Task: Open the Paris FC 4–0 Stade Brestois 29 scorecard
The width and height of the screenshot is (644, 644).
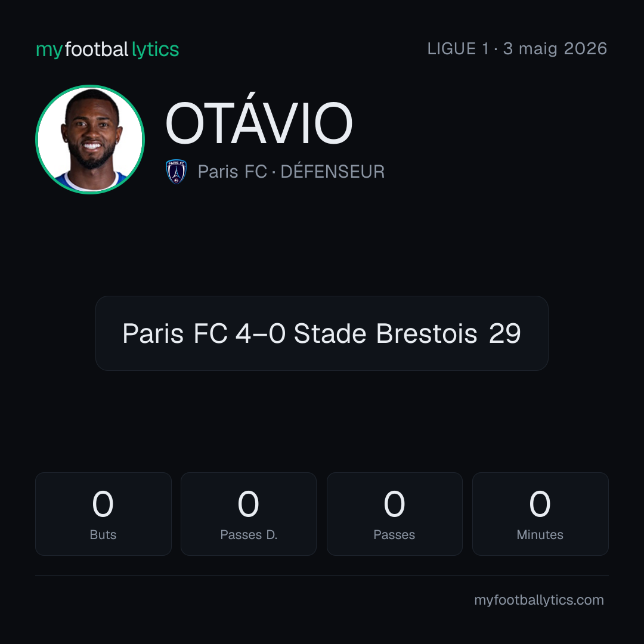Action: click(322, 333)
